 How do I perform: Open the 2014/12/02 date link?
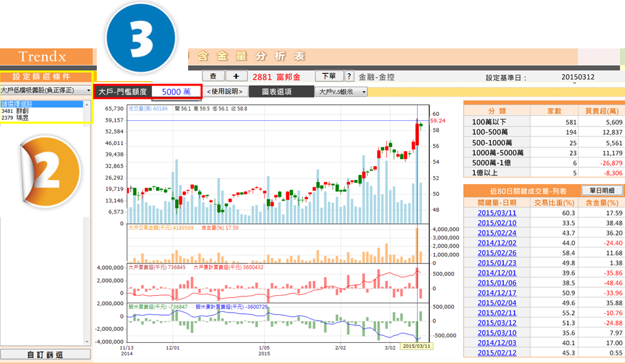coord(496,243)
